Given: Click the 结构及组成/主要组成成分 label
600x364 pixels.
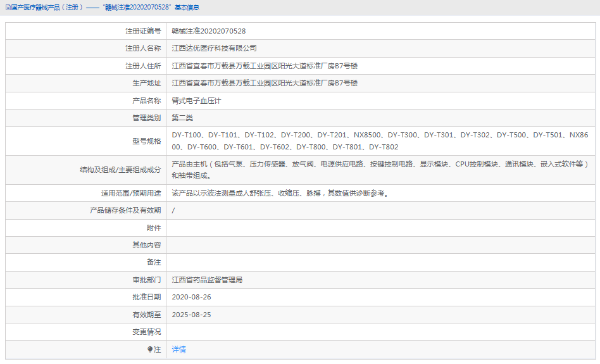Looking at the screenshot, I should pos(120,170).
